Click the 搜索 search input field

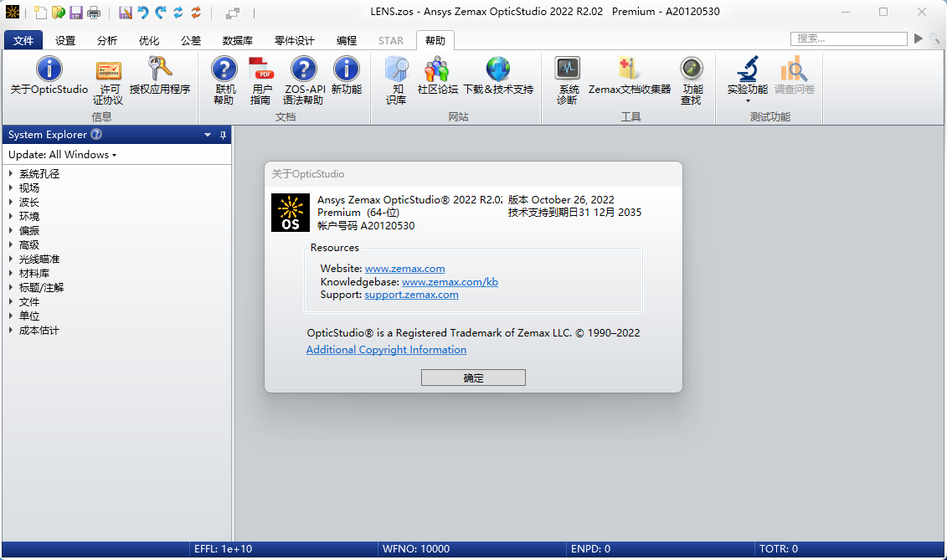coord(848,39)
